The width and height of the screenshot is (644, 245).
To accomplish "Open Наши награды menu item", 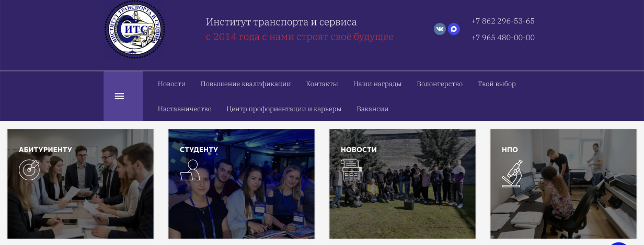I will tap(377, 84).
